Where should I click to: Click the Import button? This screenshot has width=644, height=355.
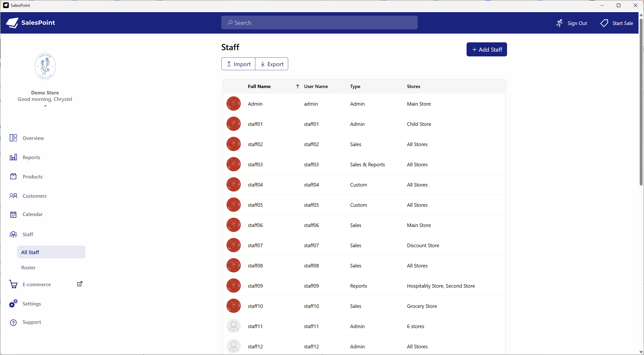[x=238, y=64]
